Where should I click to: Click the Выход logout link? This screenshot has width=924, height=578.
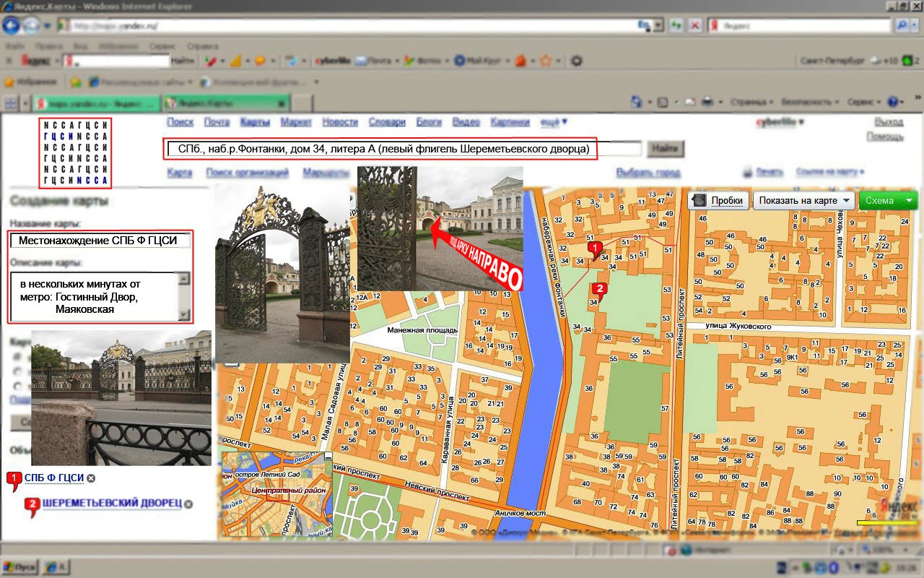889,122
